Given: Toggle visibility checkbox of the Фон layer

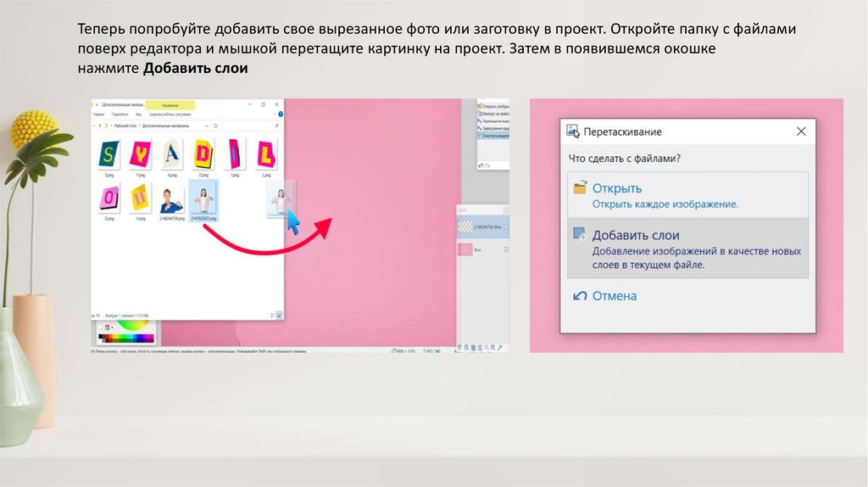Looking at the screenshot, I should (506, 250).
